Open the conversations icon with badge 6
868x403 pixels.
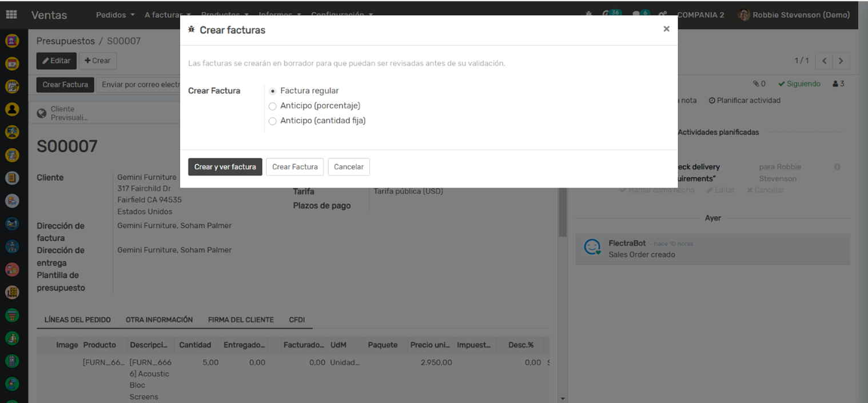point(637,15)
